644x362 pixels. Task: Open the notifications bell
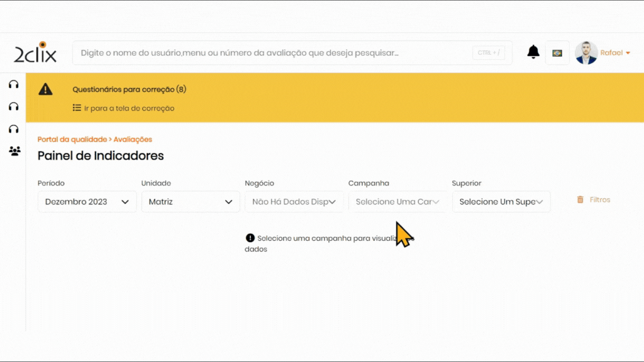pyautogui.click(x=533, y=52)
